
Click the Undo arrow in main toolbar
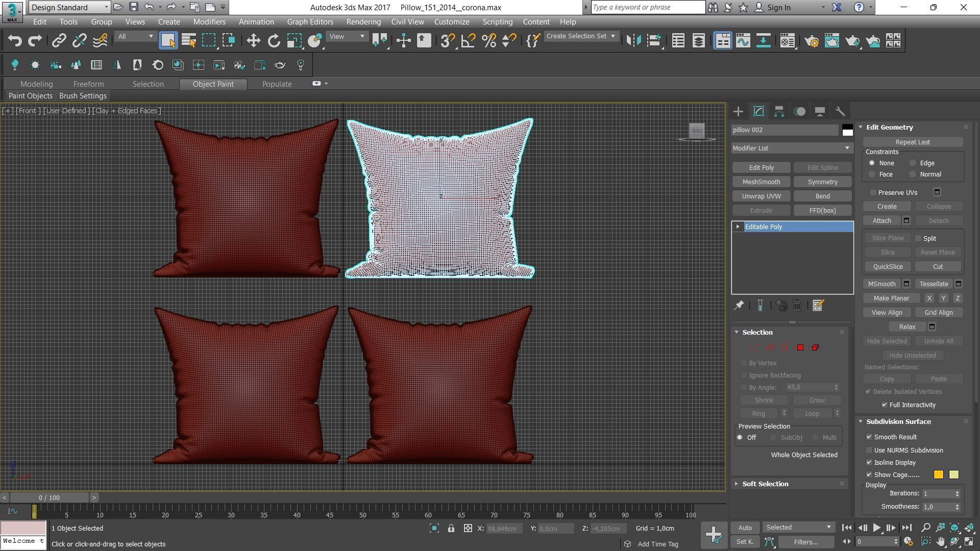(x=15, y=41)
